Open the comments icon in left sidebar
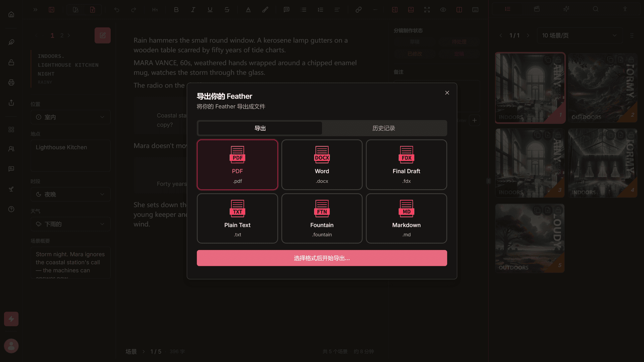The height and width of the screenshot is (362, 644). [x=11, y=169]
